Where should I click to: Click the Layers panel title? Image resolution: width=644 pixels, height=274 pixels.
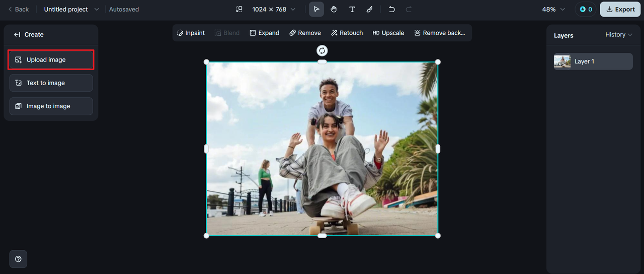[563, 35]
